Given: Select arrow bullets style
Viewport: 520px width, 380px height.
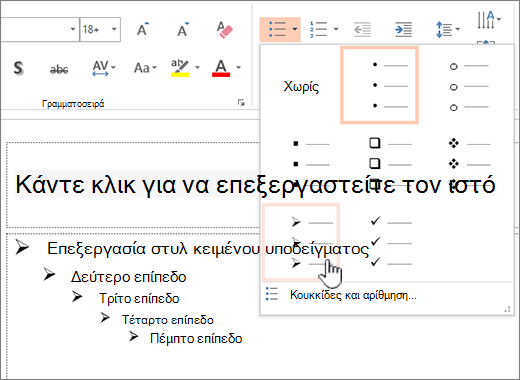Looking at the screenshot, I should click(301, 242).
